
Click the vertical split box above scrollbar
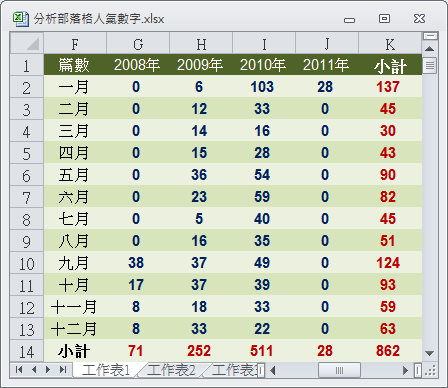[x=430, y=36]
